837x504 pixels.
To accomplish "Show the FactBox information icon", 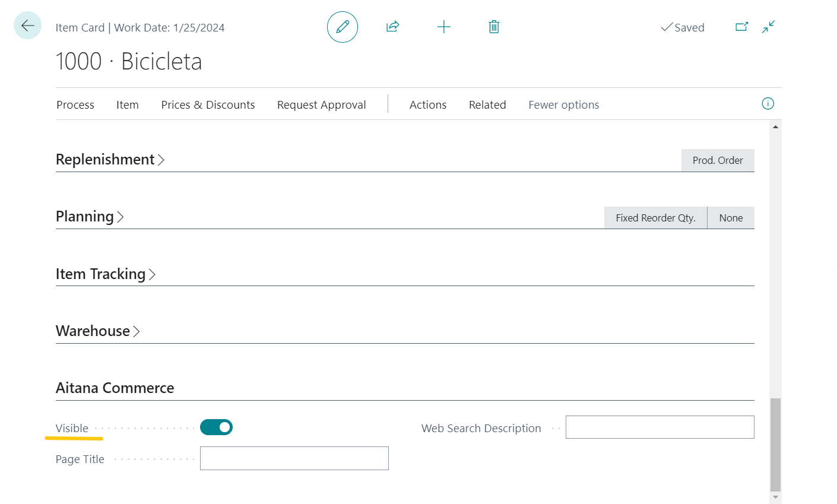I will [x=768, y=104].
